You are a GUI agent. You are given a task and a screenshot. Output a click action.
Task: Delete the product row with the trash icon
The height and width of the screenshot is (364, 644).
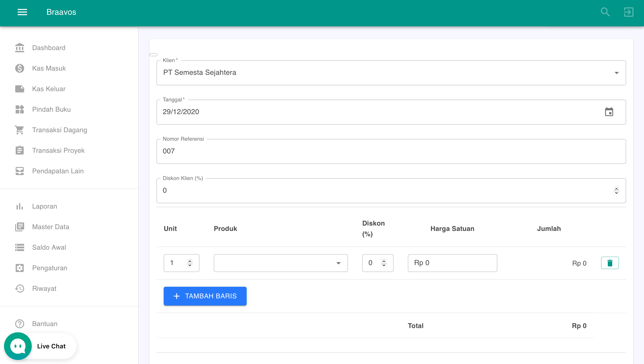coord(610,263)
